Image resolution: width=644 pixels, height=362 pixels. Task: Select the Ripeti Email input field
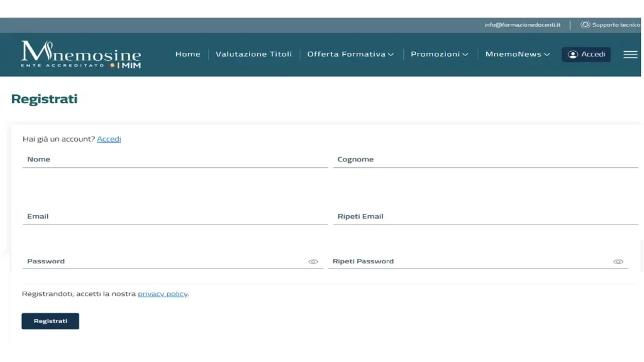click(486, 216)
